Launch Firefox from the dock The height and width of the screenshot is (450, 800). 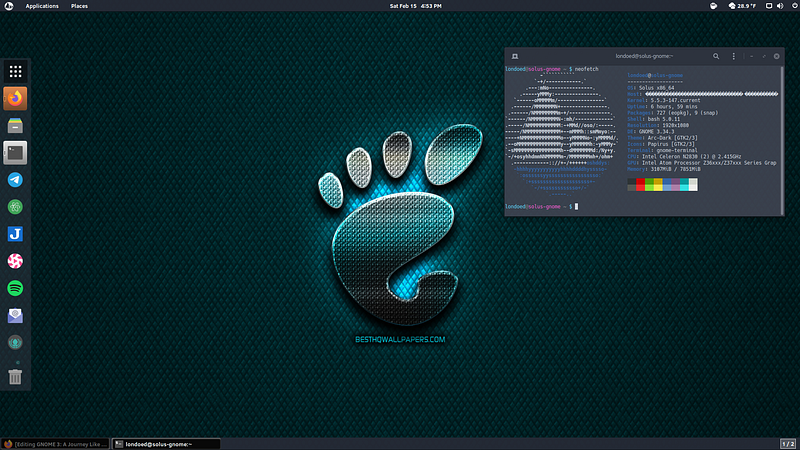click(x=15, y=98)
